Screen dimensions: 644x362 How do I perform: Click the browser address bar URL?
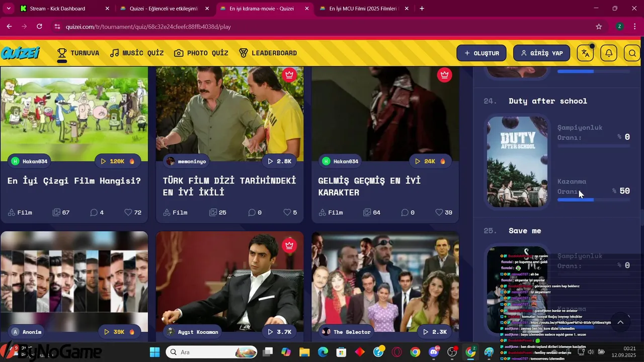pos(148,27)
